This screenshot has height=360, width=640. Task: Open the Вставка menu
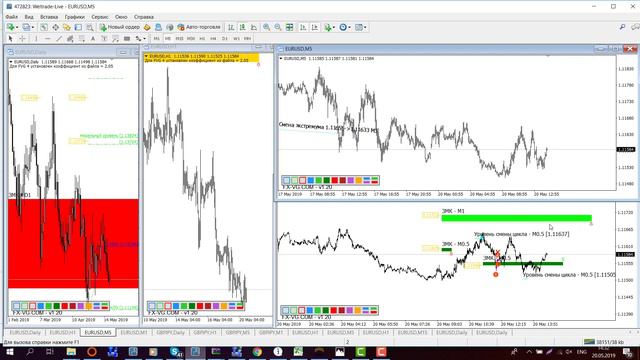click(49, 17)
